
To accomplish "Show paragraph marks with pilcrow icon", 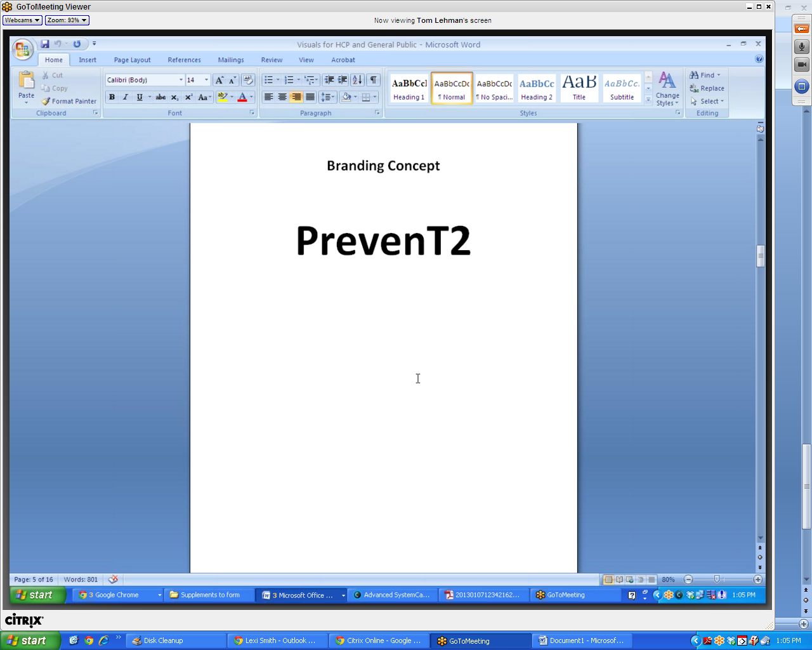I will 374,80.
